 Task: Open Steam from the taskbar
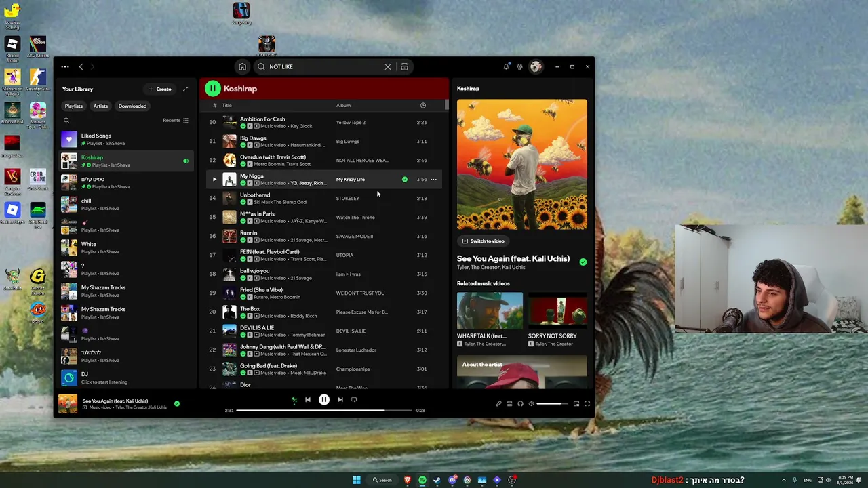[x=437, y=480]
